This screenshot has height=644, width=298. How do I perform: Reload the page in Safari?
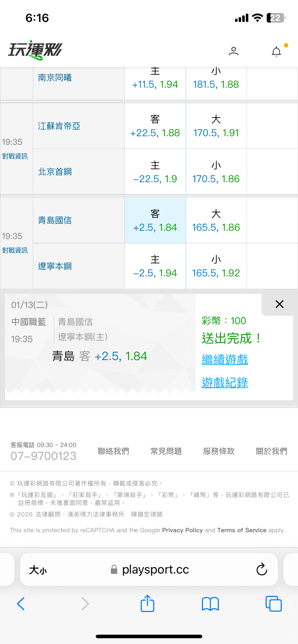click(x=262, y=569)
